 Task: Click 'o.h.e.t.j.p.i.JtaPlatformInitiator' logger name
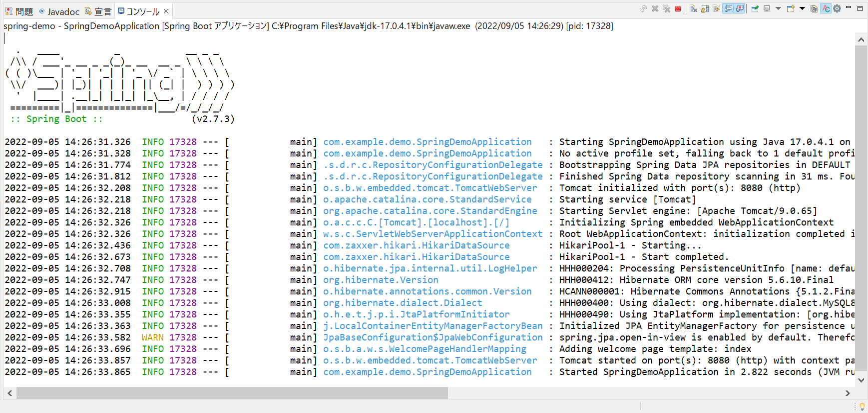click(x=416, y=314)
